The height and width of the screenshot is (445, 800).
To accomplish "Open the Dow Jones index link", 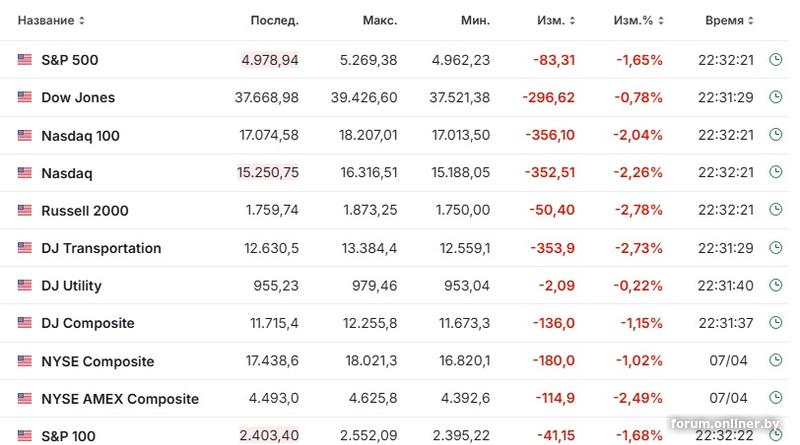I will tap(78, 97).
